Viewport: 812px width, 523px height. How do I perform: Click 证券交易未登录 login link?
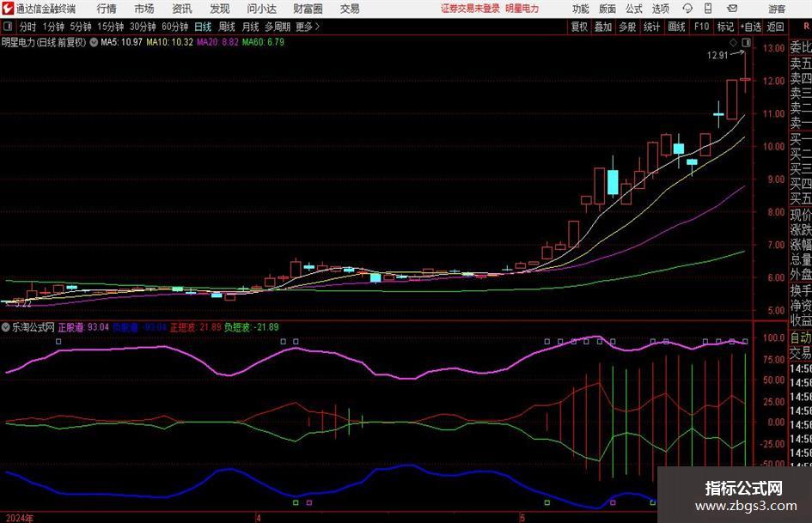pos(470,9)
